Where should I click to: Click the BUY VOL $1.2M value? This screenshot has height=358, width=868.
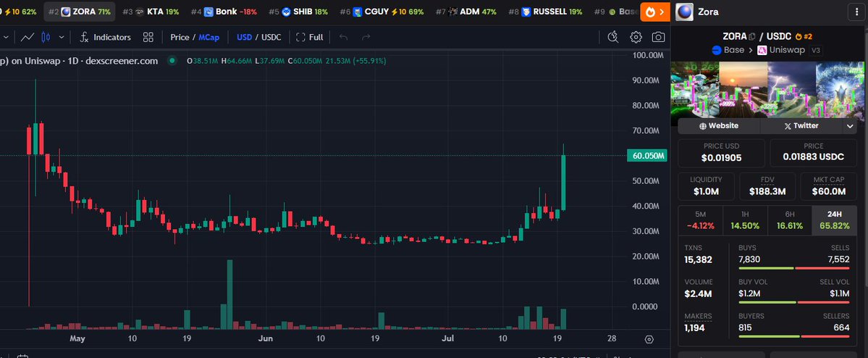click(749, 294)
